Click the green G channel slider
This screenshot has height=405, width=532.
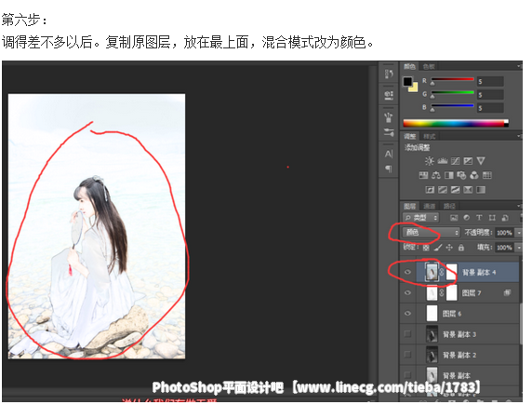pos(452,93)
